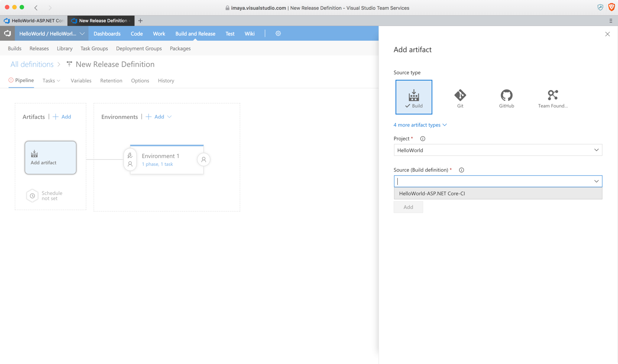
Task: Switch to the Retention tab
Action: (111, 81)
